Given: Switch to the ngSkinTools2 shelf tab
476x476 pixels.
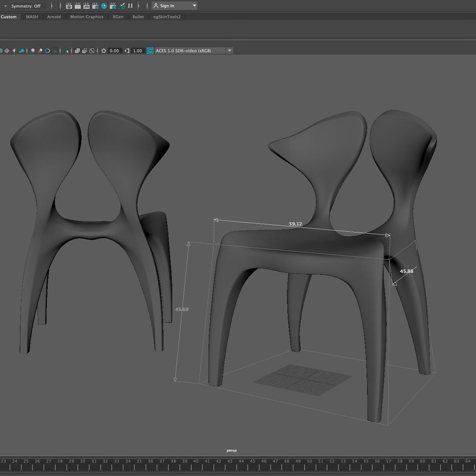Looking at the screenshot, I should tap(167, 17).
